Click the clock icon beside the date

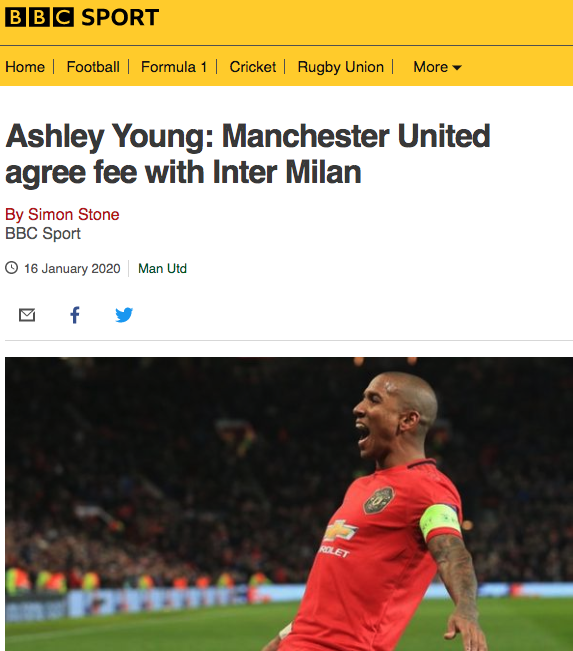pos(12,268)
